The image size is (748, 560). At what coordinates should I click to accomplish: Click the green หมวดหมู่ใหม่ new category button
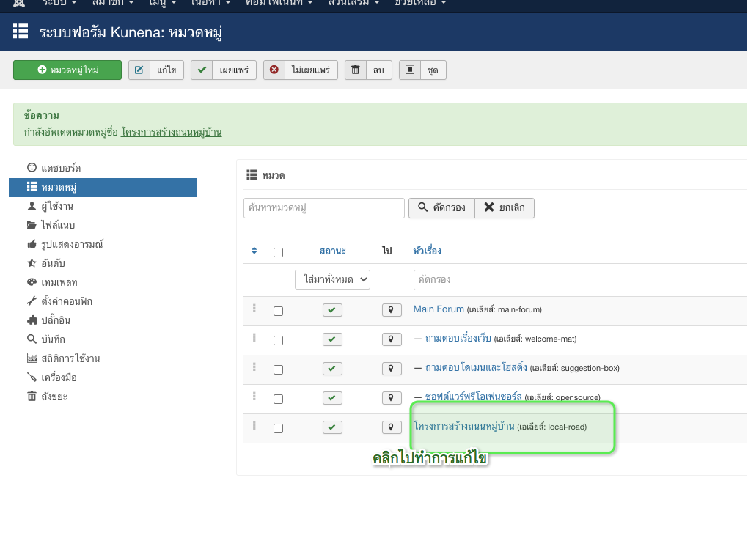point(67,70)
